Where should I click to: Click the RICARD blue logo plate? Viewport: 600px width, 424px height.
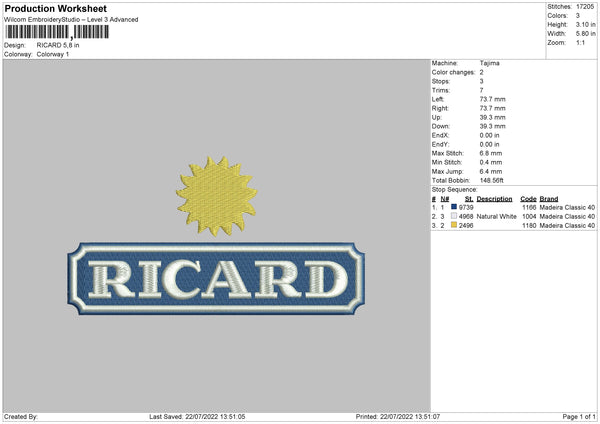tap(216, 279)
